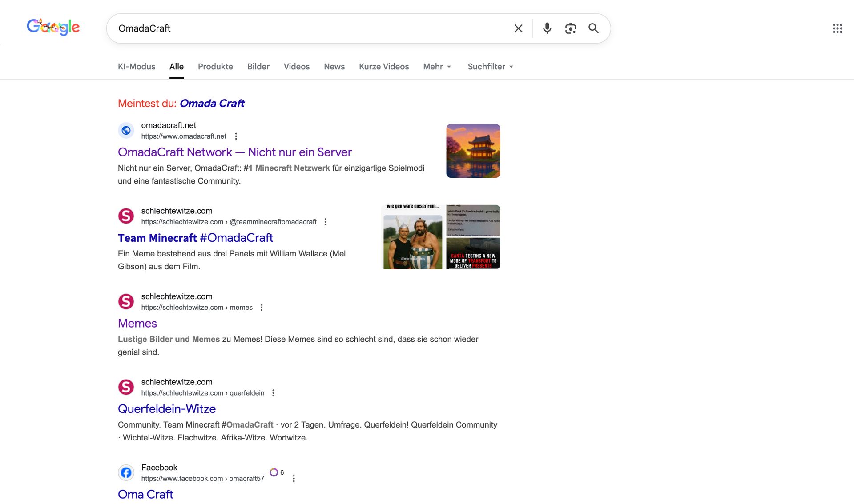854x504 pixels.
Task: Open the Google apps grid
Action: (837, 28)
